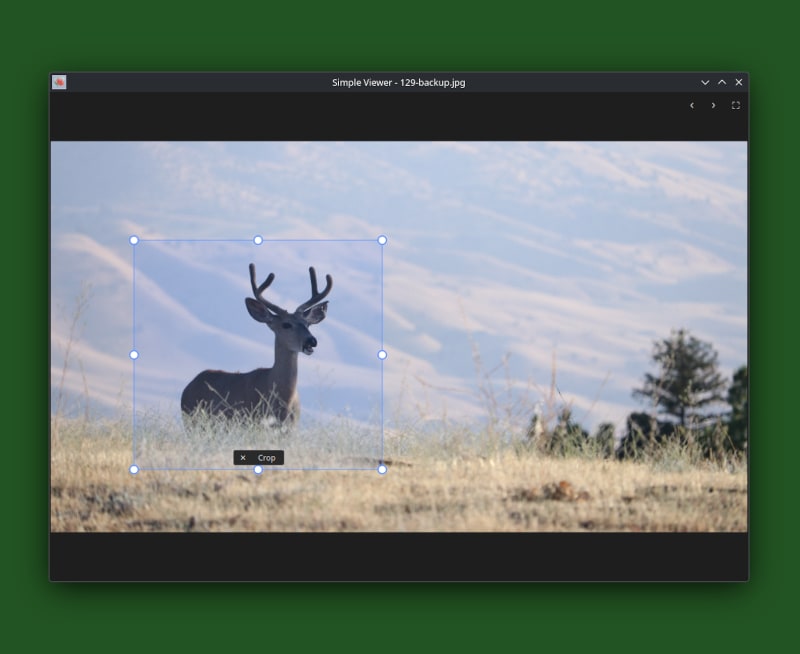
Task: Click the bottom-center crop handle
Action: 258,469
